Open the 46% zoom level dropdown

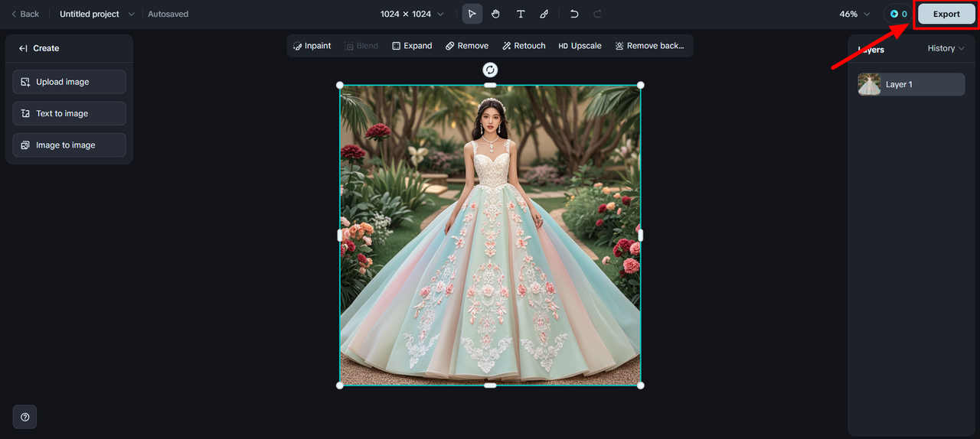click(854, 14)
